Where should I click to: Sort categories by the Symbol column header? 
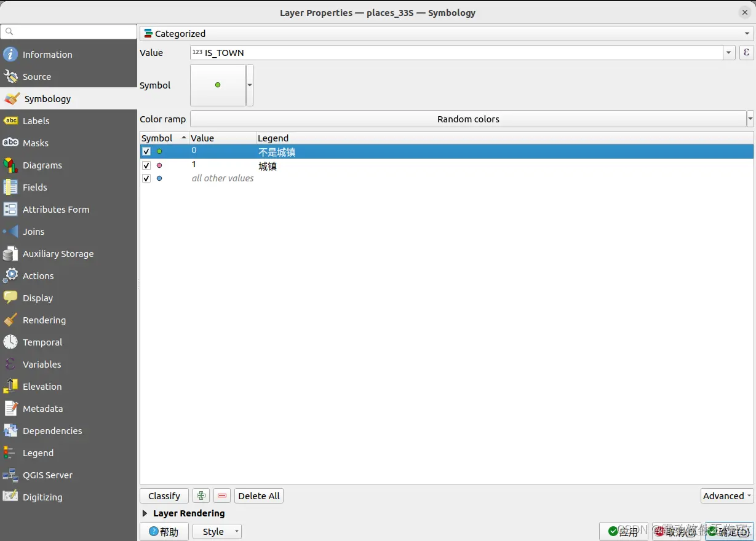[164, 138]
